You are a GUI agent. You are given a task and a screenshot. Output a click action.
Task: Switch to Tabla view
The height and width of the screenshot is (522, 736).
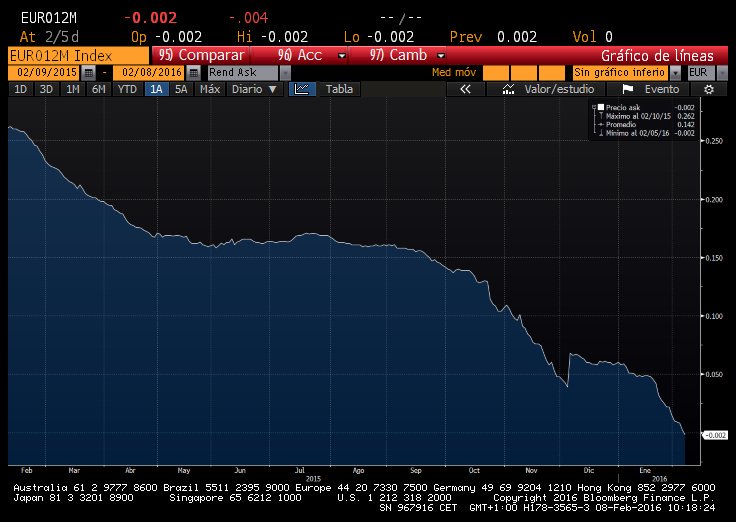tap(339, 89)
